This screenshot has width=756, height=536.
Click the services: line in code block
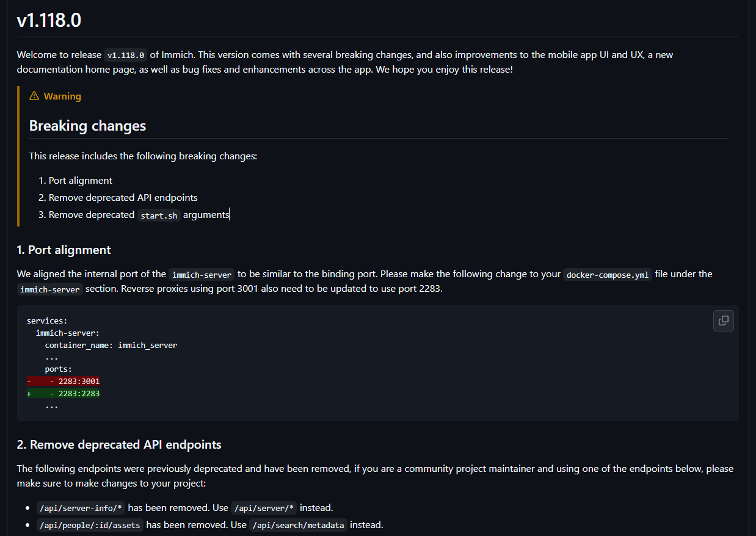pyautogui.click(x=47, y=321)
